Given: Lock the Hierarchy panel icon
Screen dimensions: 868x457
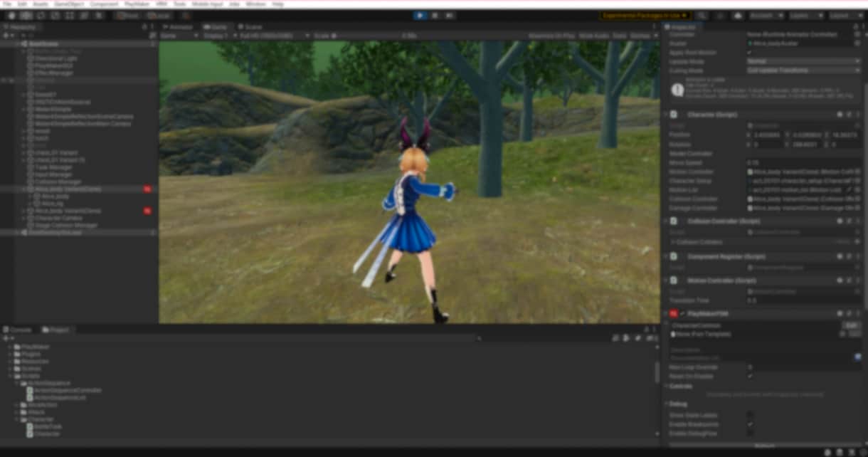Looking at the screenshot, I should pyautogui.click(x=145, y=27).
